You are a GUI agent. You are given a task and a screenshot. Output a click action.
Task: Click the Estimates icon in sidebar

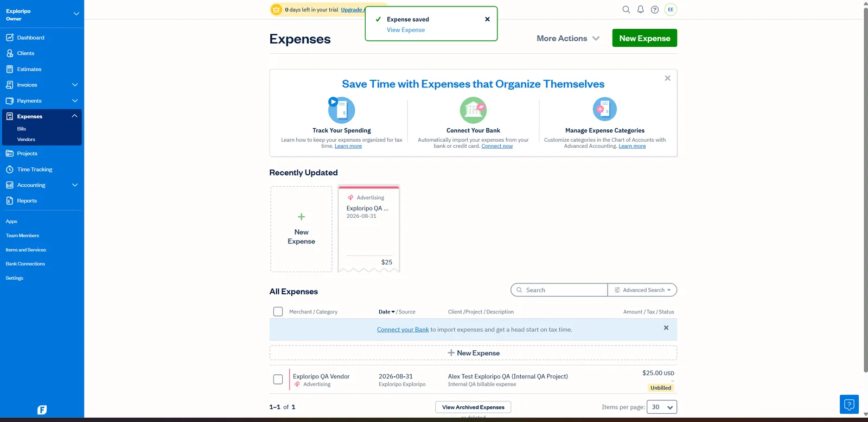click(10, 69)
